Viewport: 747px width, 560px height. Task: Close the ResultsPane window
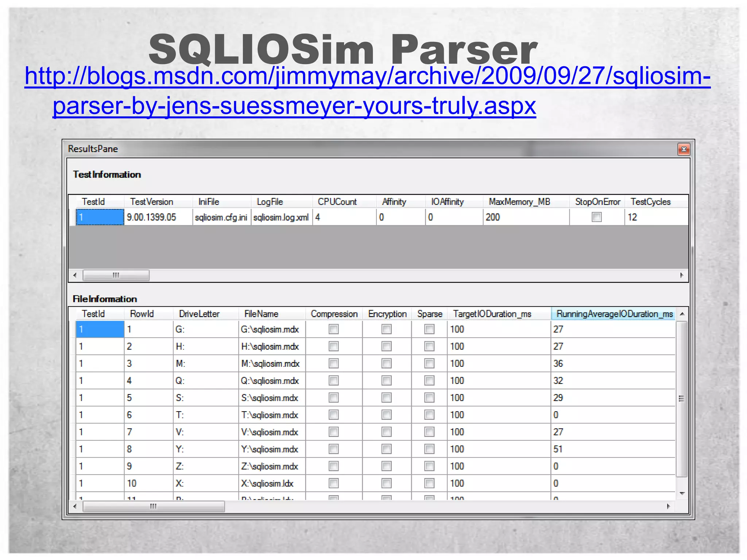click(x=684, y=149)
